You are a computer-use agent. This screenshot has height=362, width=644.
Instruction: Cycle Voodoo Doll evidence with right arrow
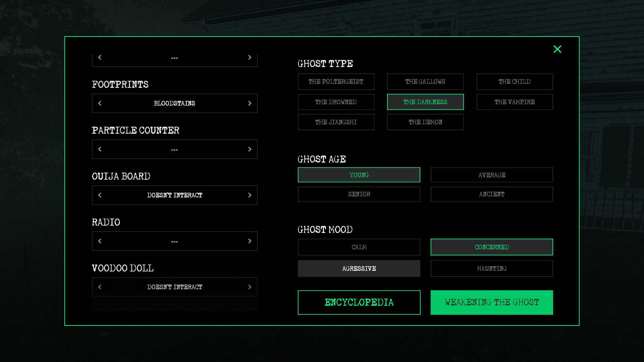pos(250,287)
